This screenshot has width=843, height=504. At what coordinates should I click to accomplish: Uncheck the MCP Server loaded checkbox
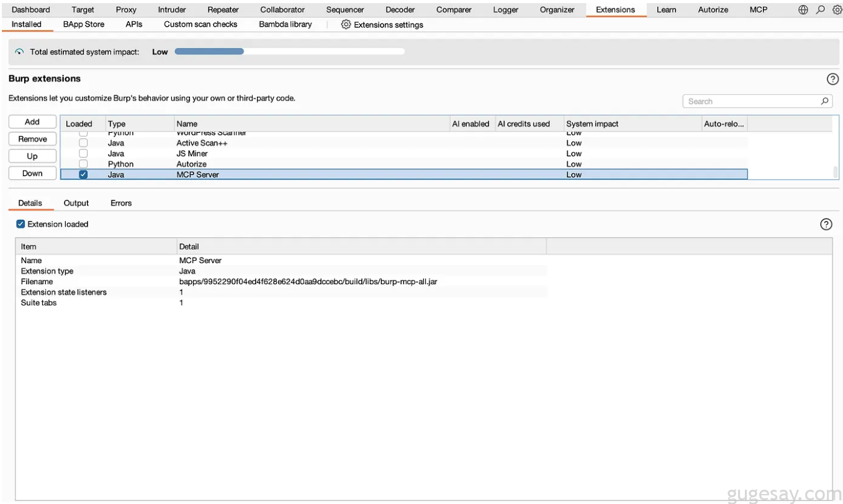coord(83,175)
